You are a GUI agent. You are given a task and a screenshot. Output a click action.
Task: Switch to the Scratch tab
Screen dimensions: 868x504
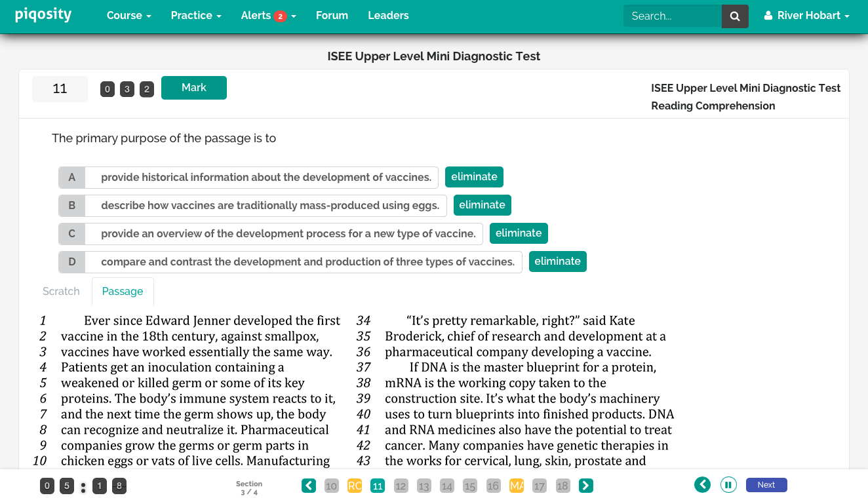tap(61, 291)
